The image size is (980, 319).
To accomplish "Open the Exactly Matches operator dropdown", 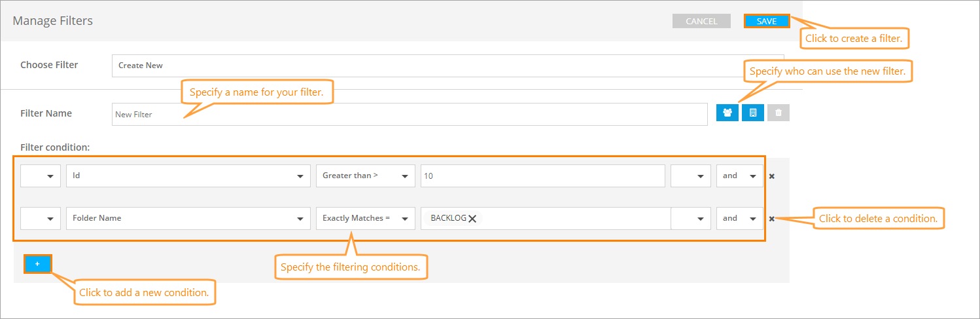I will click(366, 218).
